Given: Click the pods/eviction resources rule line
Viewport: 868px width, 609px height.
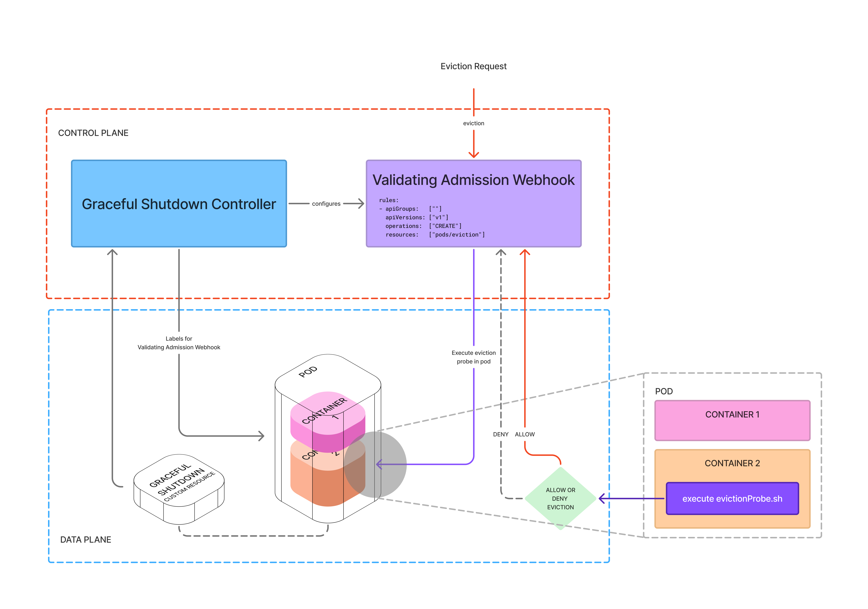Looking at the screenshot, I should (435, 235).
